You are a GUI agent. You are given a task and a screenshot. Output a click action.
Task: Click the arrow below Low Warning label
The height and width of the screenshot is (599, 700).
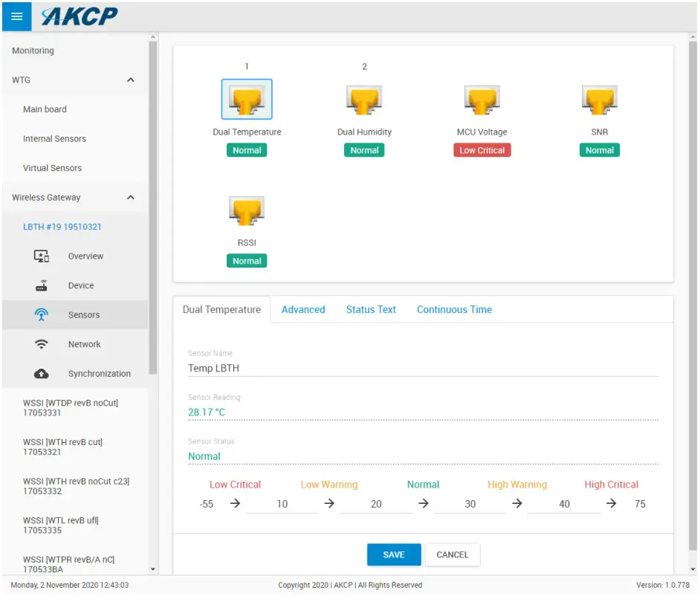(329, 503)
